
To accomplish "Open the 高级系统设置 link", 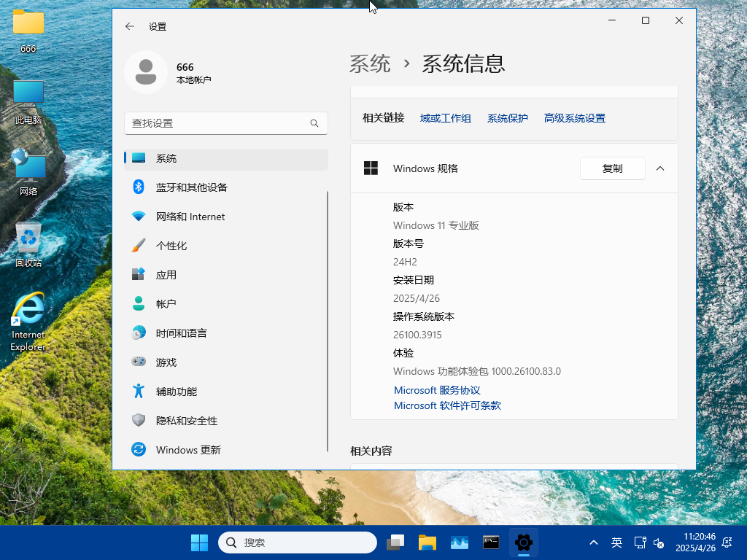I will point(575,118).
